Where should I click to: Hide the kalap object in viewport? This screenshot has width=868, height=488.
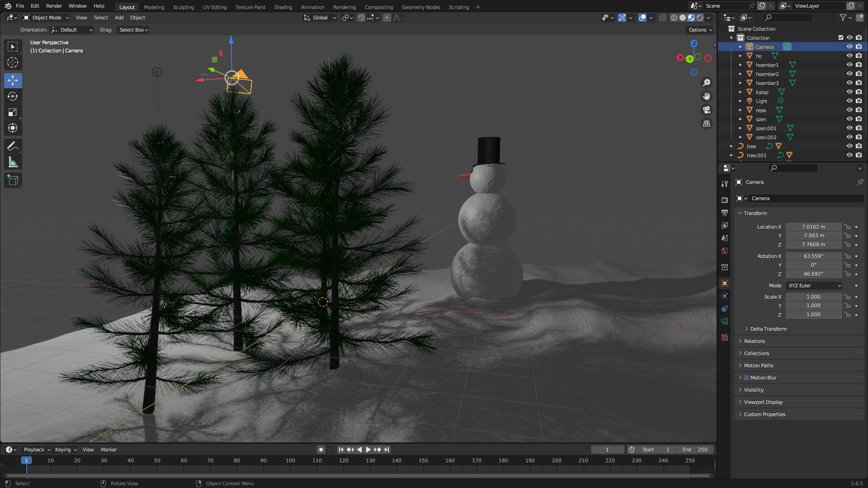pos(849,92)
